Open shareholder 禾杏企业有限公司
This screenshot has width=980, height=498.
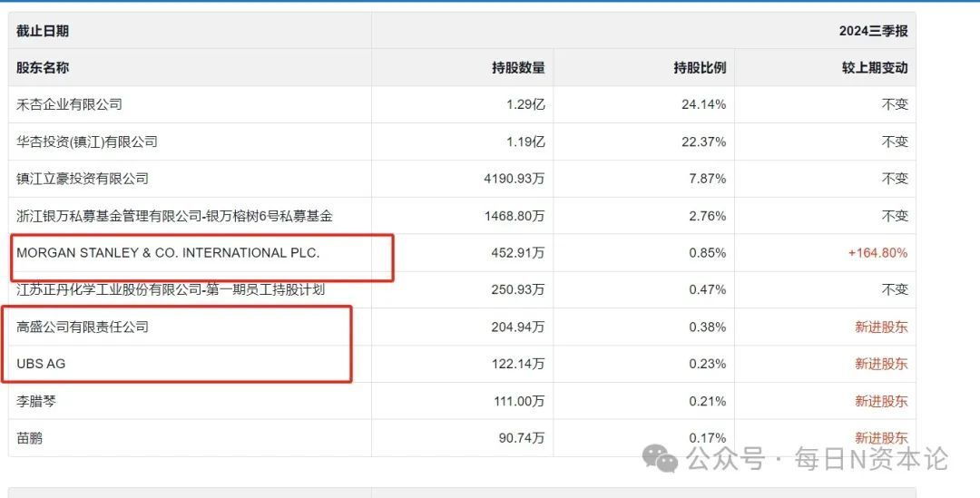tap(69, 104)
